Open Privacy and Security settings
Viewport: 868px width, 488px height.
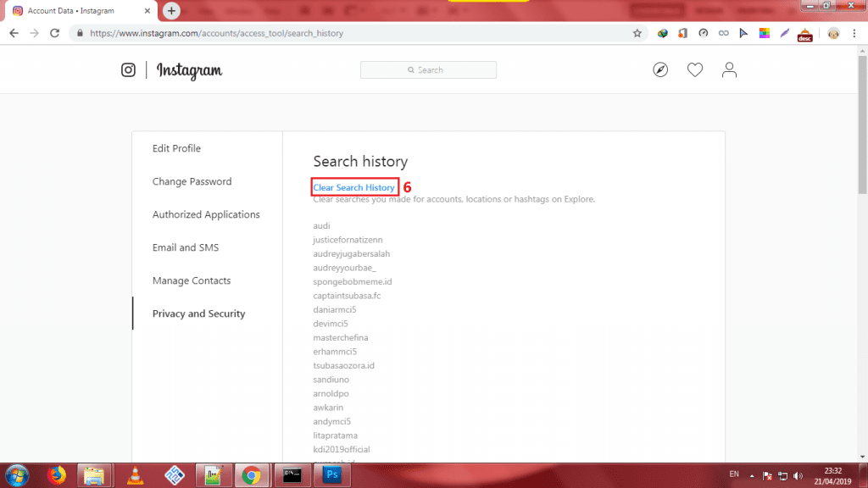[x=198, y=313]
